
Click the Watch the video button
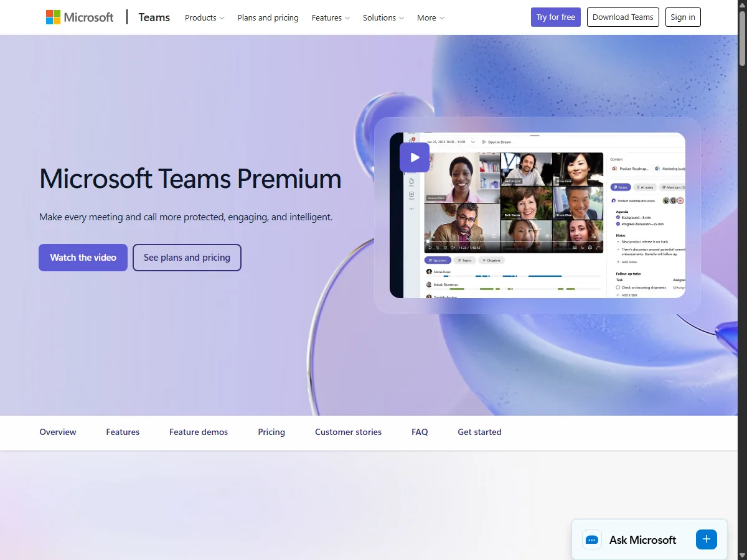[83, 258]
